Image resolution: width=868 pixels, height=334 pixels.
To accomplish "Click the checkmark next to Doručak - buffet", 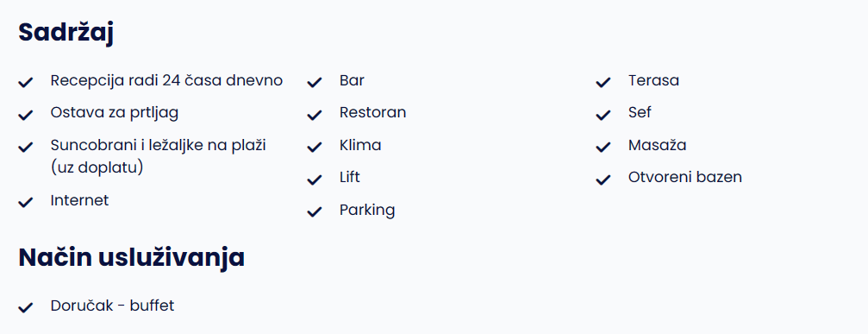I will pos(26,308).
